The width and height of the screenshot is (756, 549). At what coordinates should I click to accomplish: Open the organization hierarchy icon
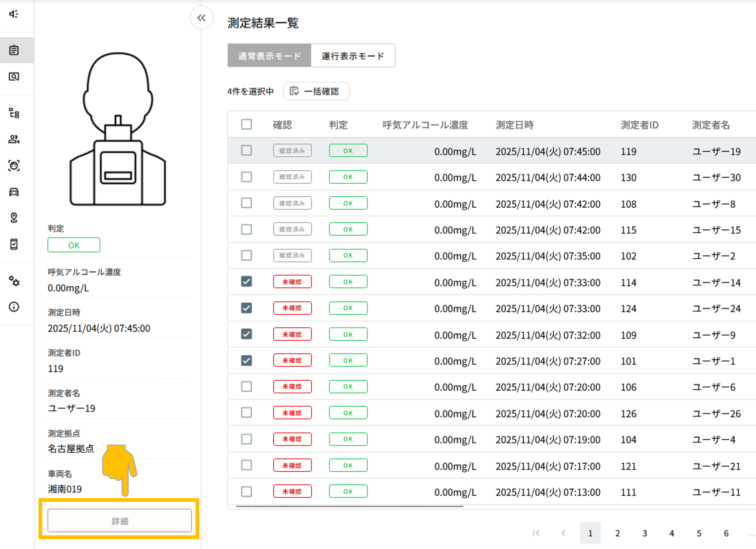tap(14, 113)
